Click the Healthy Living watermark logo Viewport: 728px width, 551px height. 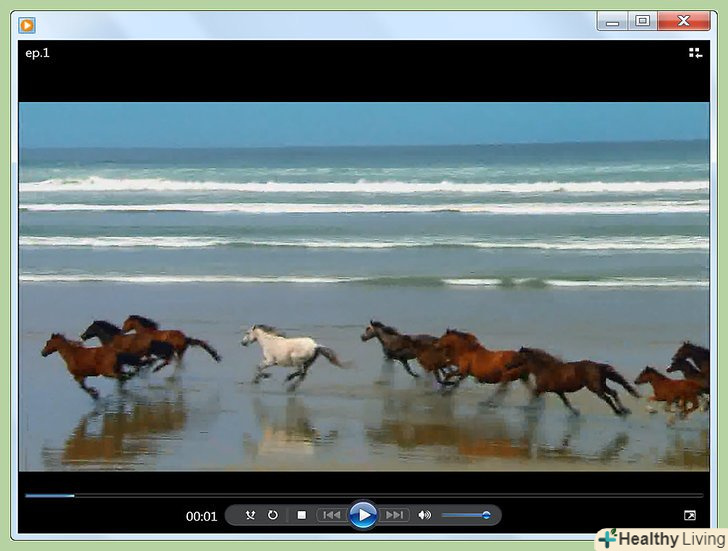coord(660,538)
